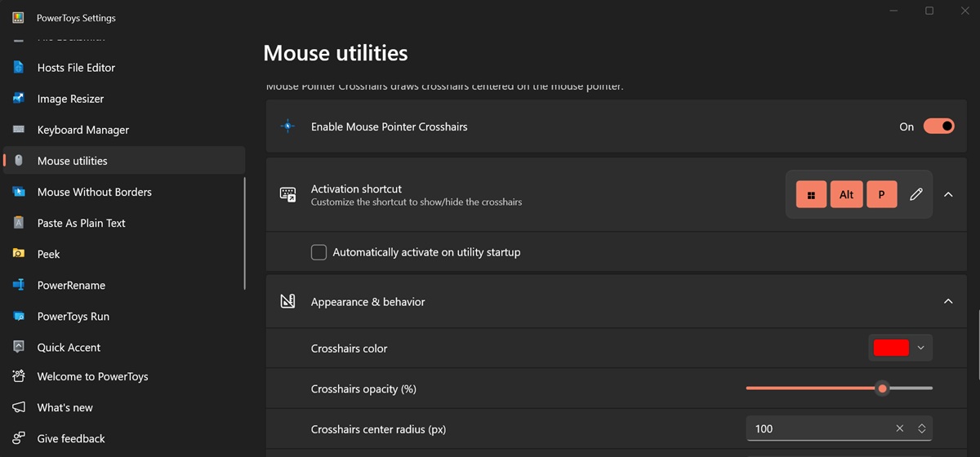Screen dimensions: 980x457
Task: Click the Appearance & behavior icon
Action: (287, 301)
